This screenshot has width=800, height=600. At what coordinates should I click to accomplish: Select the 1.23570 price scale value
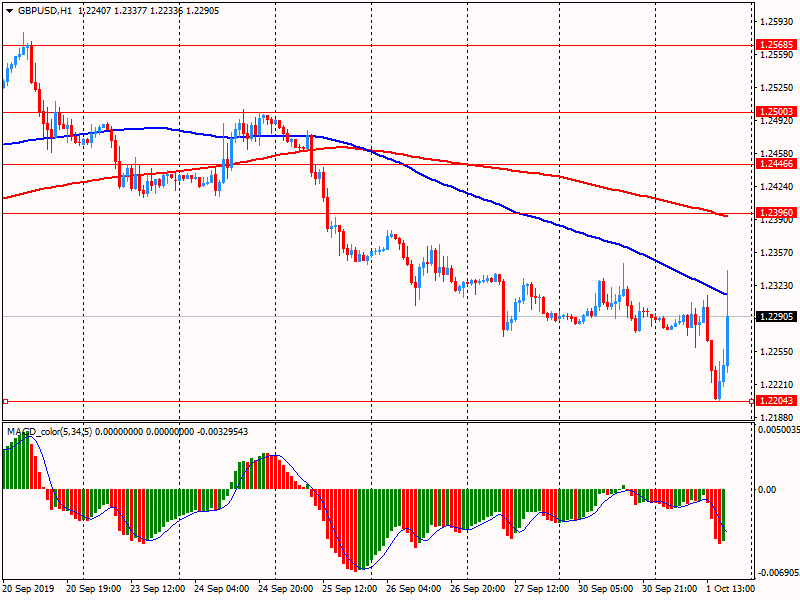777,253
